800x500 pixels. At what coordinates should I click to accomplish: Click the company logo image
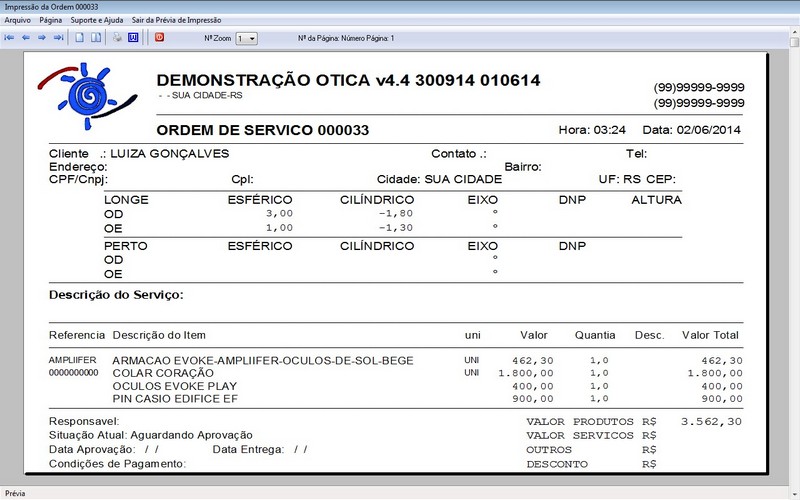(87, 96)
